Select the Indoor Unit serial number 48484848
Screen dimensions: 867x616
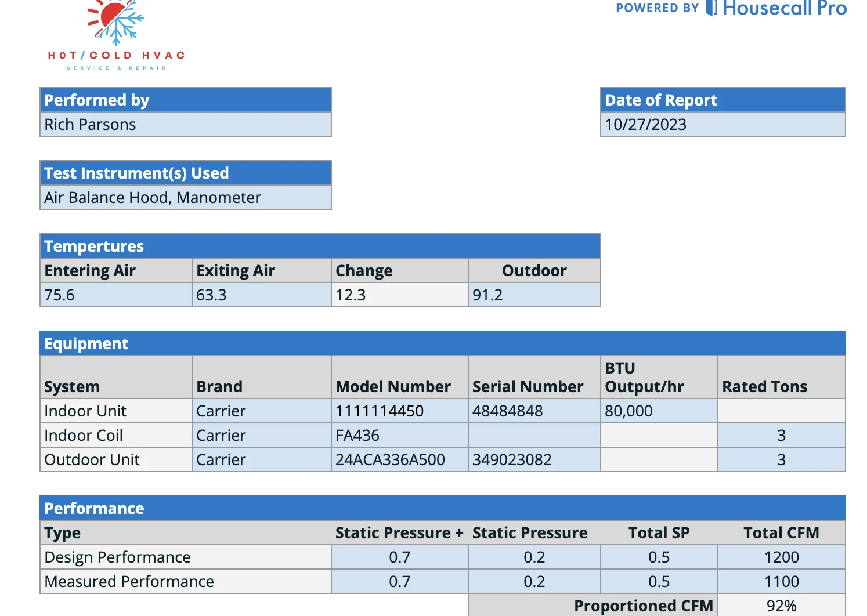pyautogui.click(x=534, y=411)
